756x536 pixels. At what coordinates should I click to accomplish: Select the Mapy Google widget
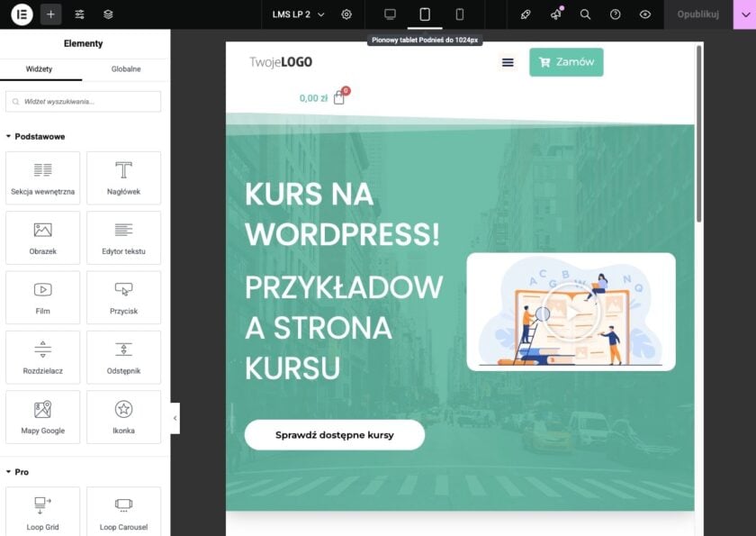(x=42, y=417)
